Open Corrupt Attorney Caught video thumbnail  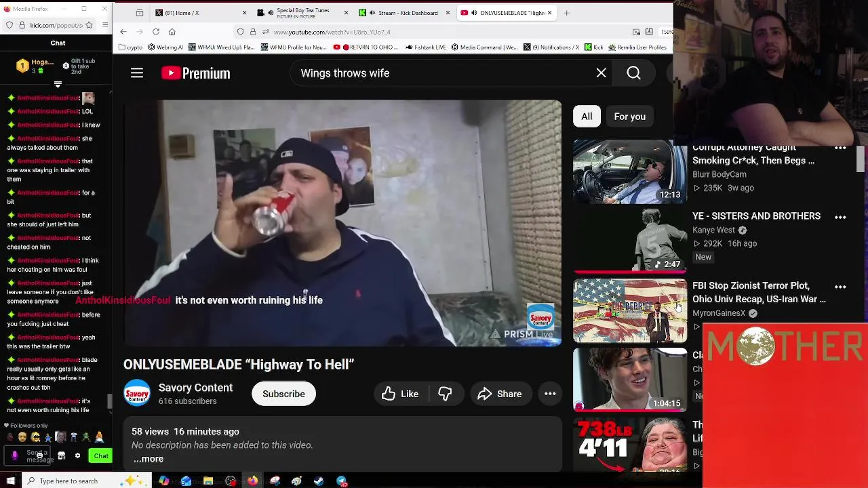pyautogui.click(x=629, y=171)
